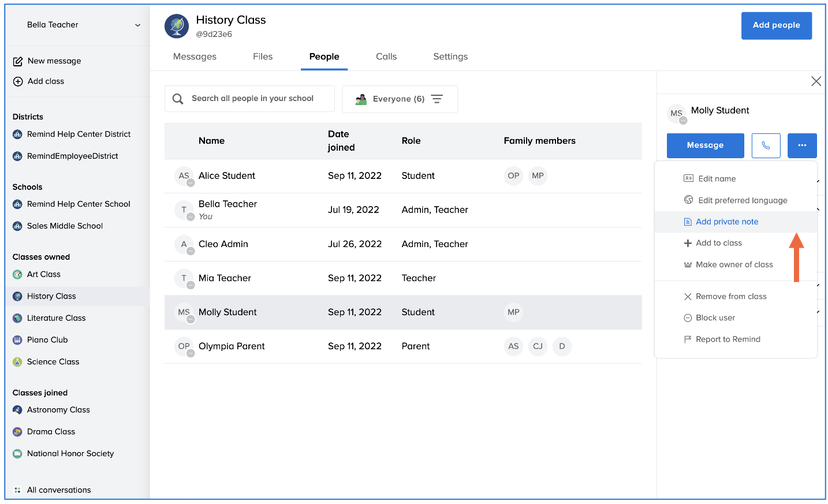This screenshot has width=828, height=504.
Task: Open the Everyone (6) filter dropdown
Action: pyautogui.click(x=400, y=99)
